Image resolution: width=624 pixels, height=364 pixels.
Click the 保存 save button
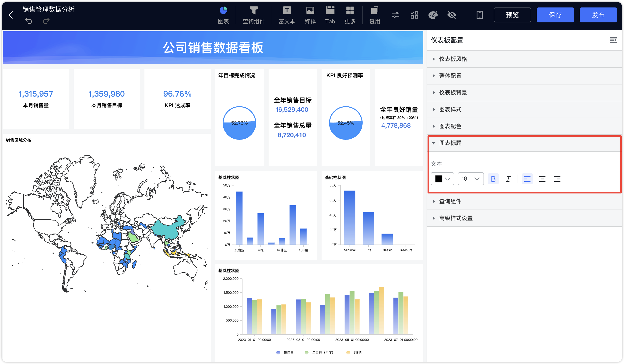click(555, 15)
